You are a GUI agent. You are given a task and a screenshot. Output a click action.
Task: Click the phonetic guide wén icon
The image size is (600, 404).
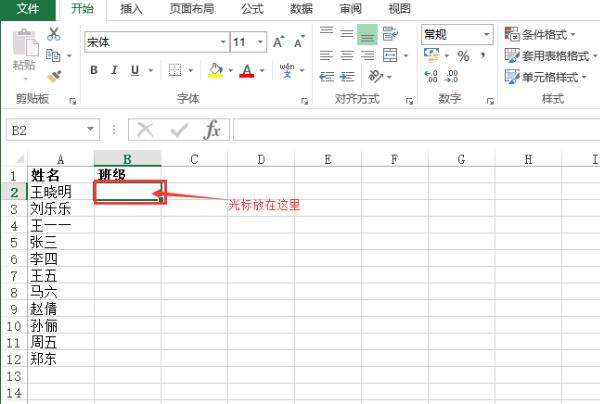(x=287, y=70)
